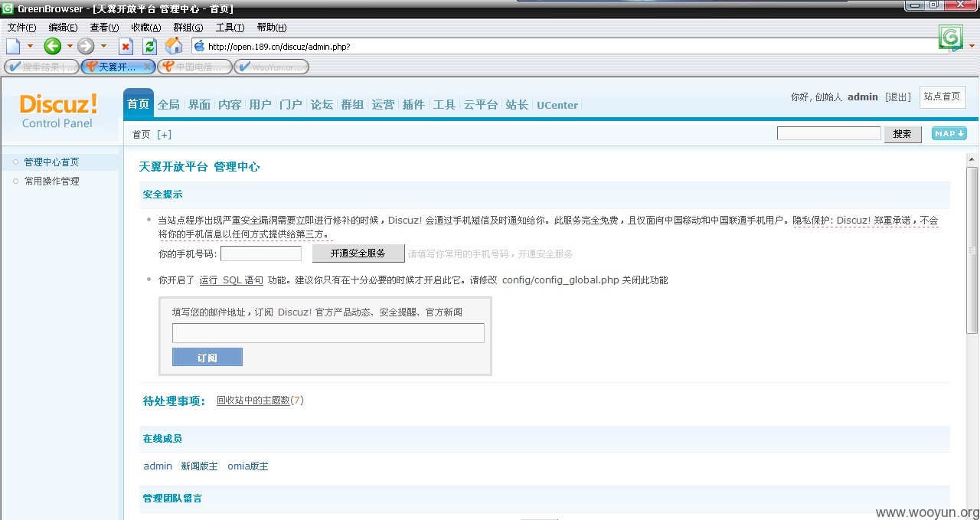
Task: Switch to the 搜索结果 browser tab
Action: (x=41, y=67)
